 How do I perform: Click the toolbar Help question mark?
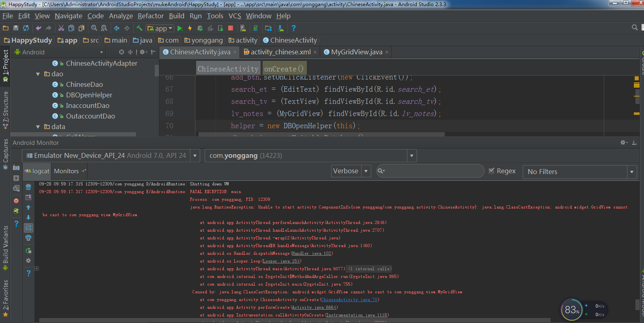tap(293, 28)
